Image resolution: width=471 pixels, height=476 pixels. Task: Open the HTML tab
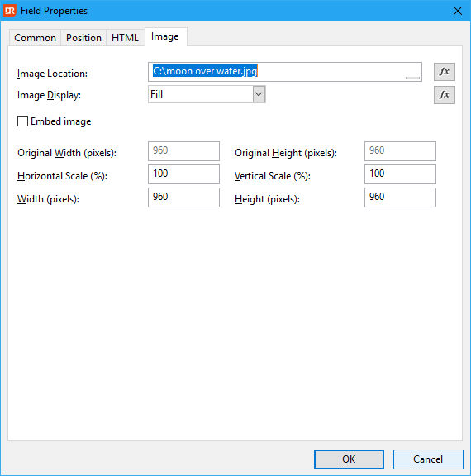[x=125, y=38]
